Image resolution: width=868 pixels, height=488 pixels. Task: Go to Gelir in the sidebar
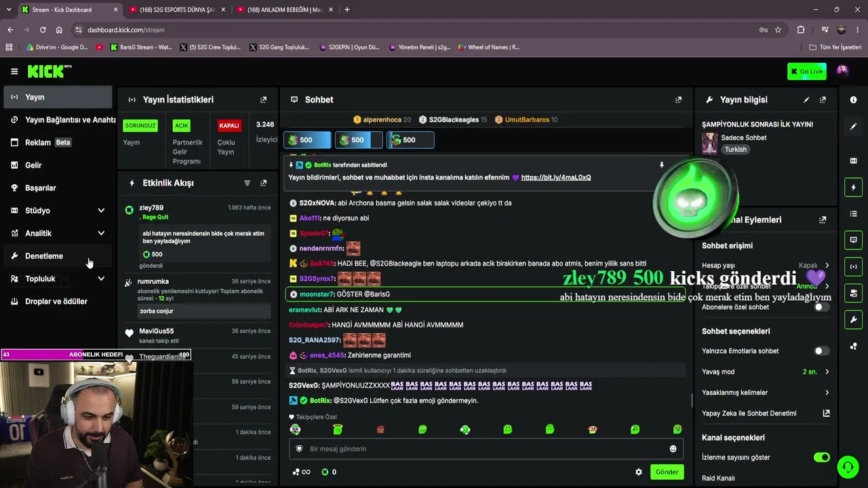pos(58,165)
